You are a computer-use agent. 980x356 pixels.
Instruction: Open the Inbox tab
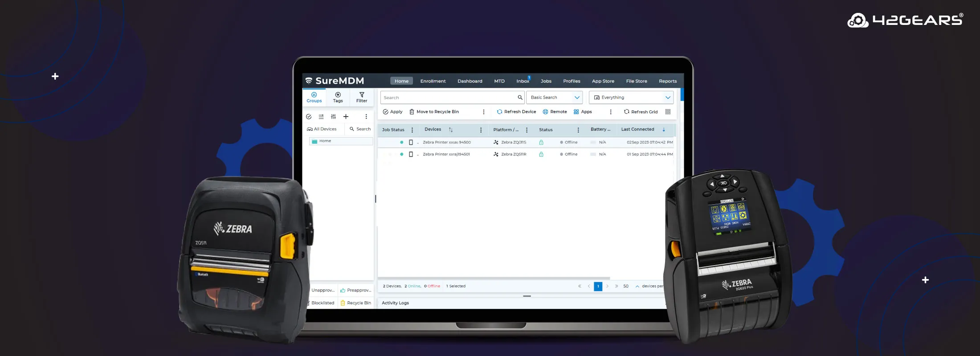point(523,81)
